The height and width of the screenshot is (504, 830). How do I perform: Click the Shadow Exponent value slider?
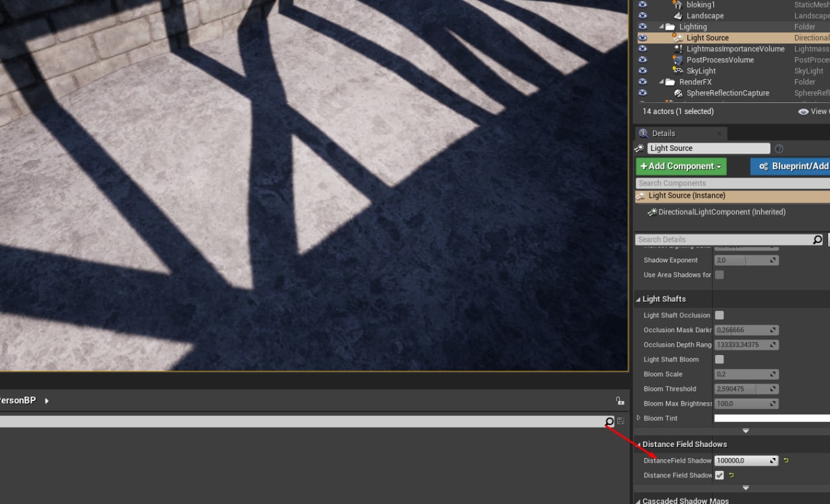coord(746,260)
